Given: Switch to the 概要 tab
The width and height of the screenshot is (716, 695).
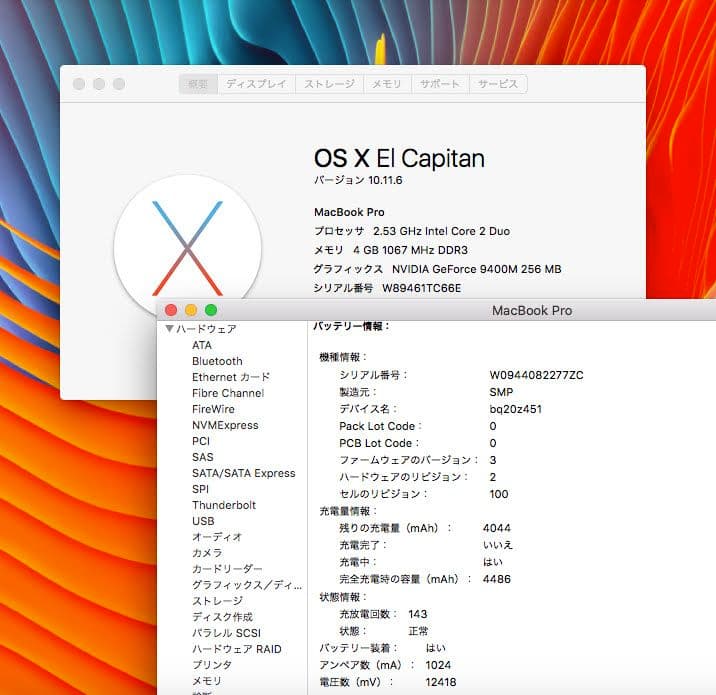Looking at the screenshot, I should click(x=198, y=84).
